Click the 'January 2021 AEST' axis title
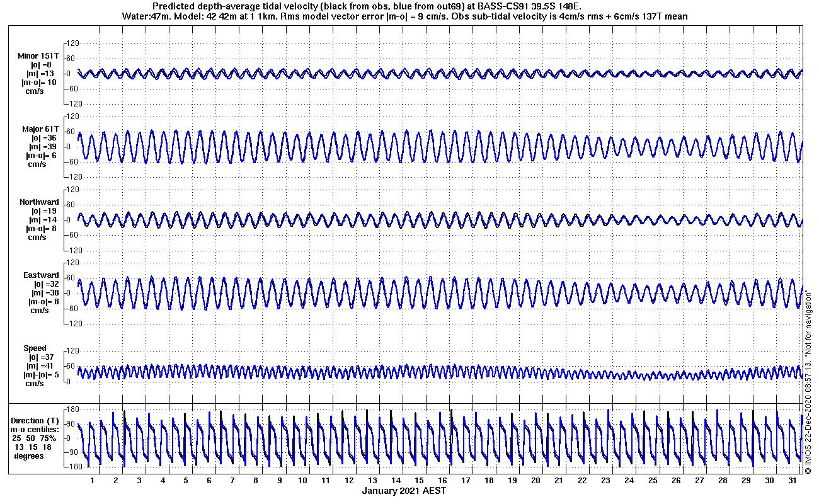This screenshot has width=819, height=504. click(x=404, y=491)
